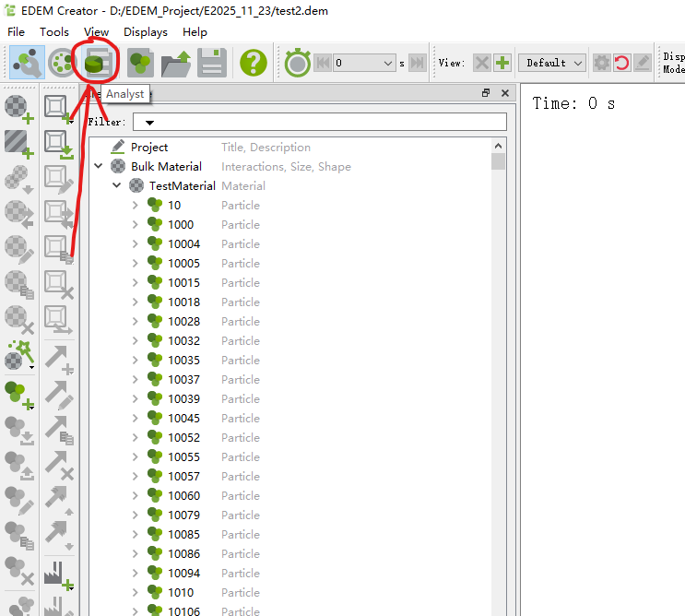Open the material generation wand tool
Screen dimensions: 685x616
click(x=19, y=355)
